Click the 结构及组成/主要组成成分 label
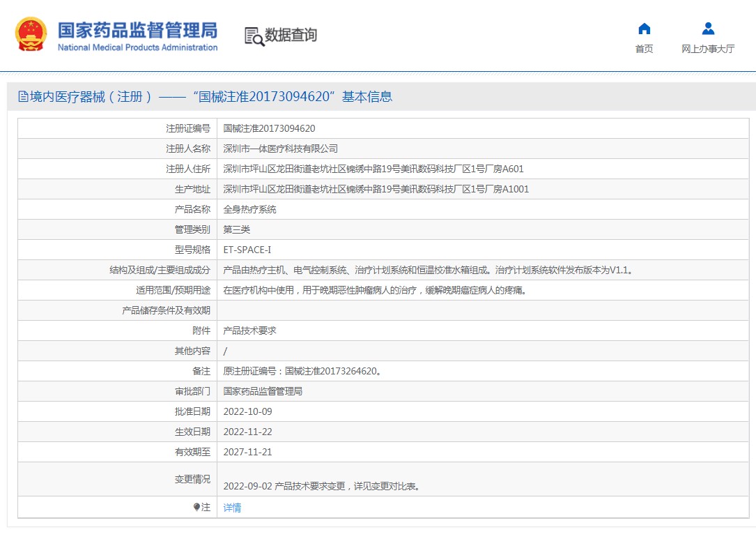This screenshot has height=539, width=756. 160,271
